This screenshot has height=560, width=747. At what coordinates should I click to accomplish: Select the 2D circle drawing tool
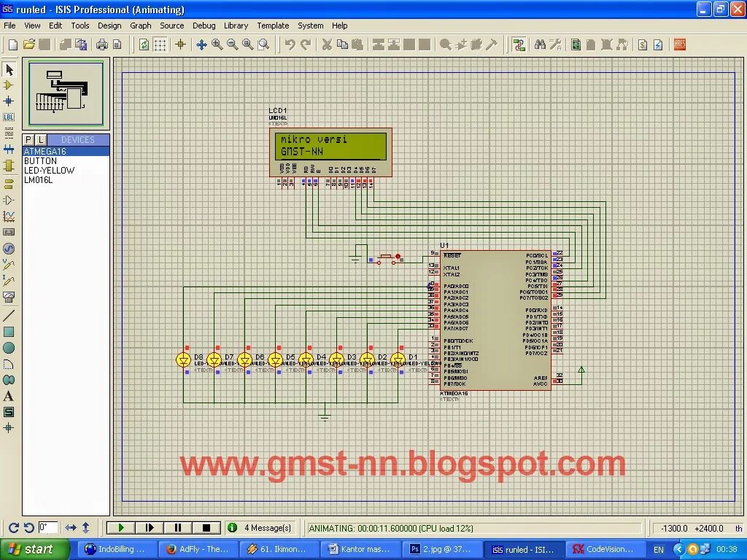[9, 348]
